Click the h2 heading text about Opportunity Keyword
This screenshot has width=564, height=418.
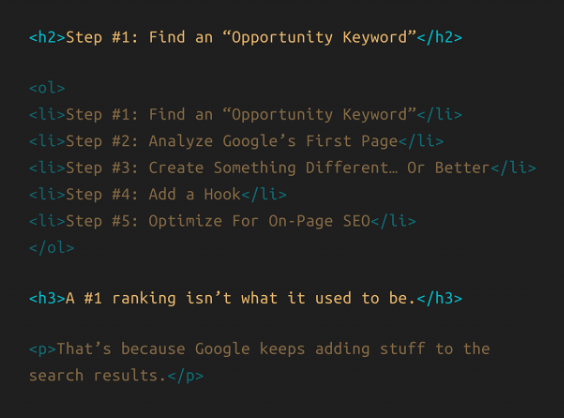click(241, 38)
